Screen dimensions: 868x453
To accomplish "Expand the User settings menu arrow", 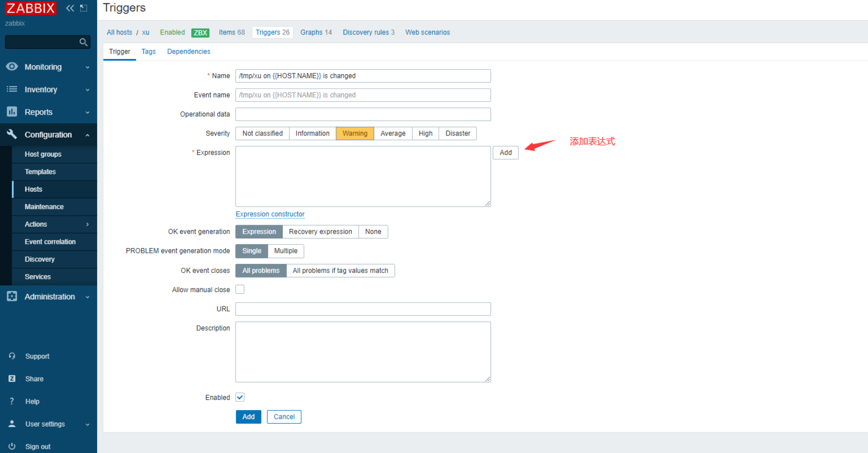I will (88, 424).
